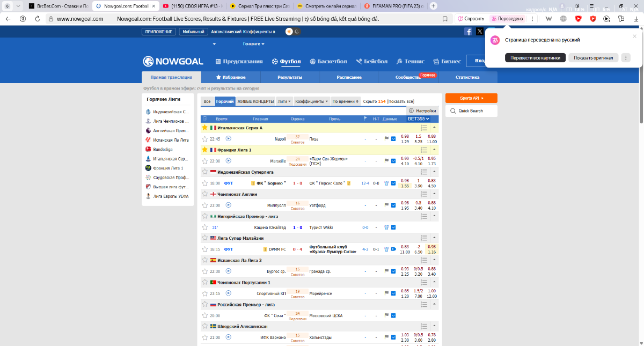This screenshot has height=346, width=644.
Task: Uncheck the data checkbox for Napoli match
Action: (393, 139)
